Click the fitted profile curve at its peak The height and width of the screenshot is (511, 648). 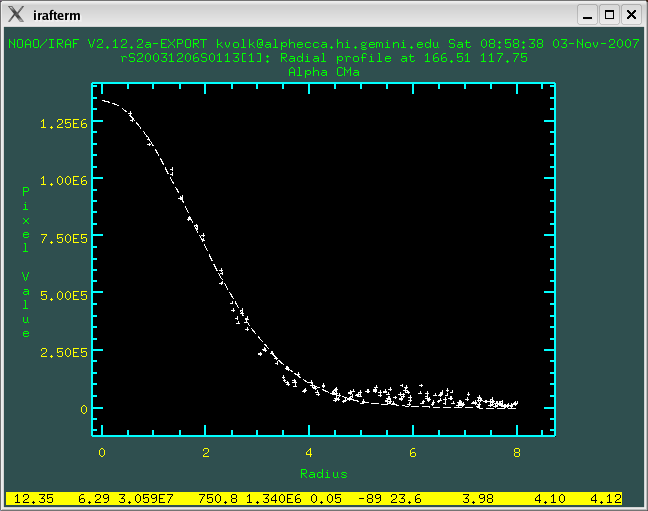(103, 100)
